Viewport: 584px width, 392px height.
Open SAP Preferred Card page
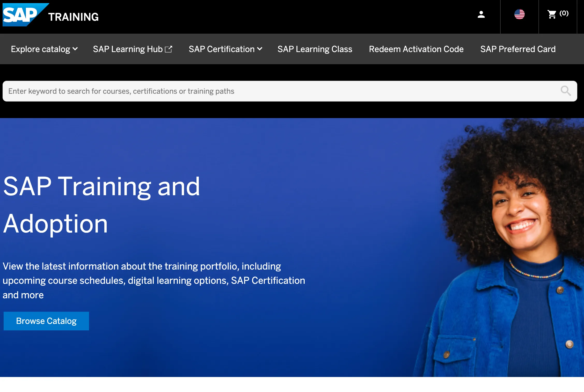coord(518,49)
